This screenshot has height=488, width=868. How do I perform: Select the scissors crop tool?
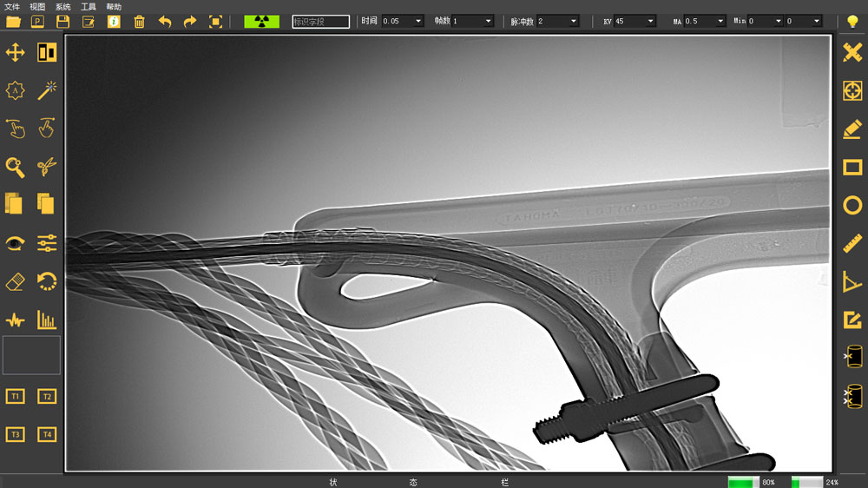pyautogui.click(x=47, y=166)
